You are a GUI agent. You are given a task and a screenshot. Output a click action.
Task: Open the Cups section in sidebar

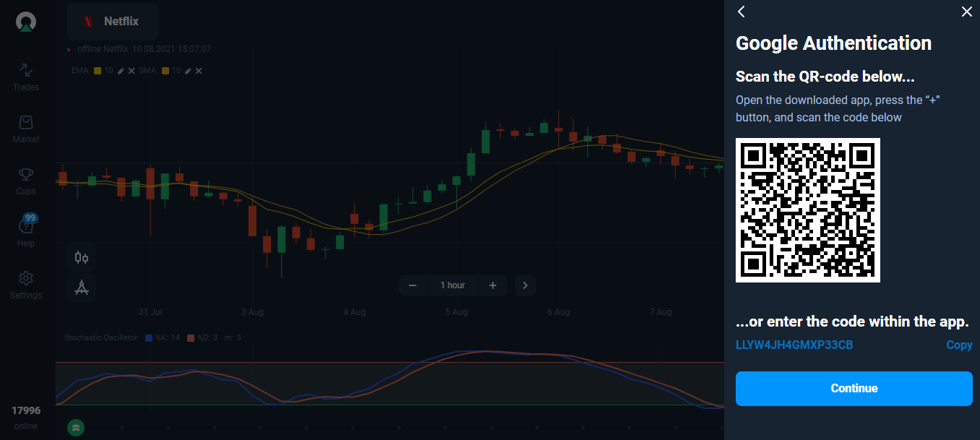26,181
